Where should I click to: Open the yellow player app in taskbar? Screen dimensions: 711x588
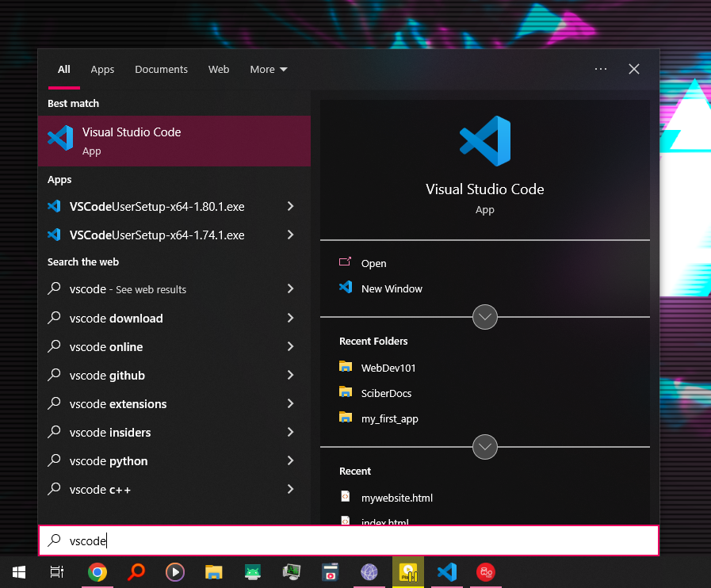click(408, 572)
